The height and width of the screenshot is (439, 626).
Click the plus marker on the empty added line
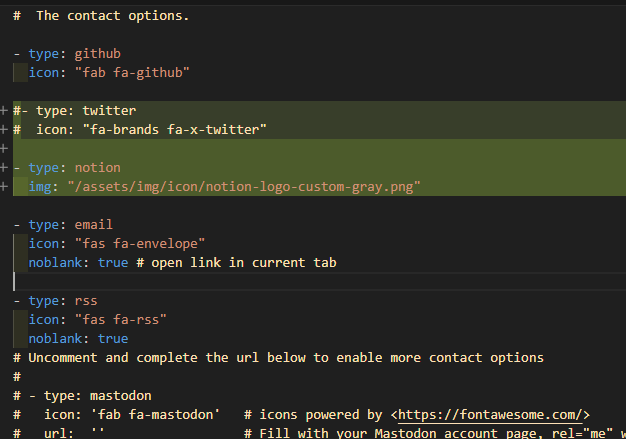(x=5, y=148)
